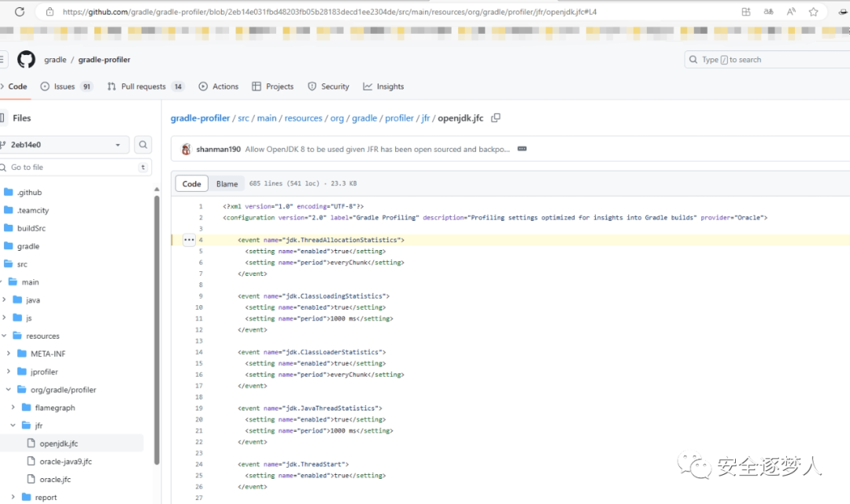
Task: Go to the gradle owner link
Action: pyautogui.click(x=55, y=60)
